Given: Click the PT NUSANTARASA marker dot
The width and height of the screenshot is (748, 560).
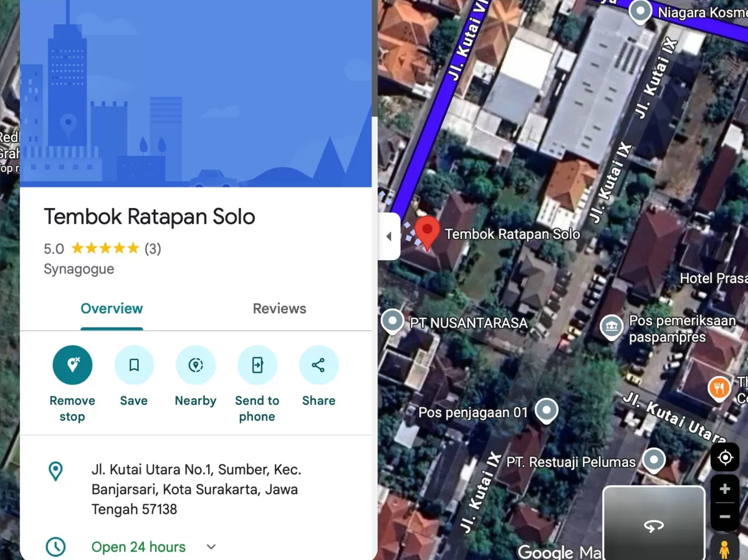Looking at the screenshot, I should [393, 321].
